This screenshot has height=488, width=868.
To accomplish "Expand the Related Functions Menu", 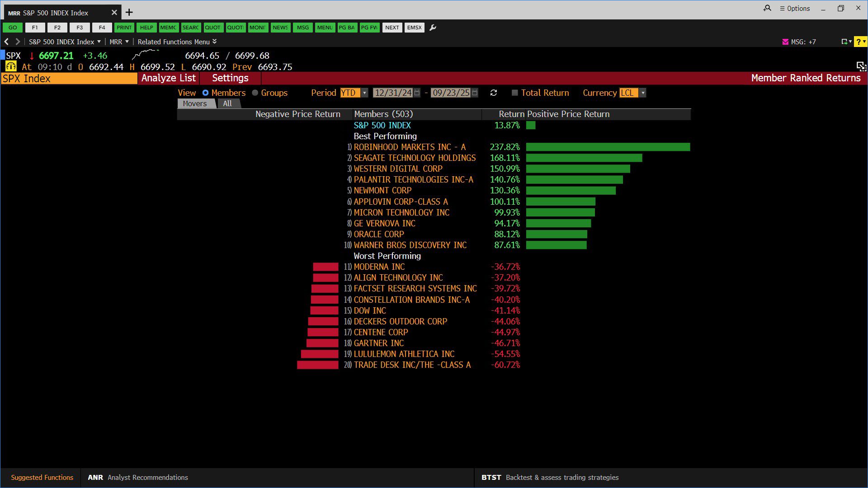I will coord(177,42).
